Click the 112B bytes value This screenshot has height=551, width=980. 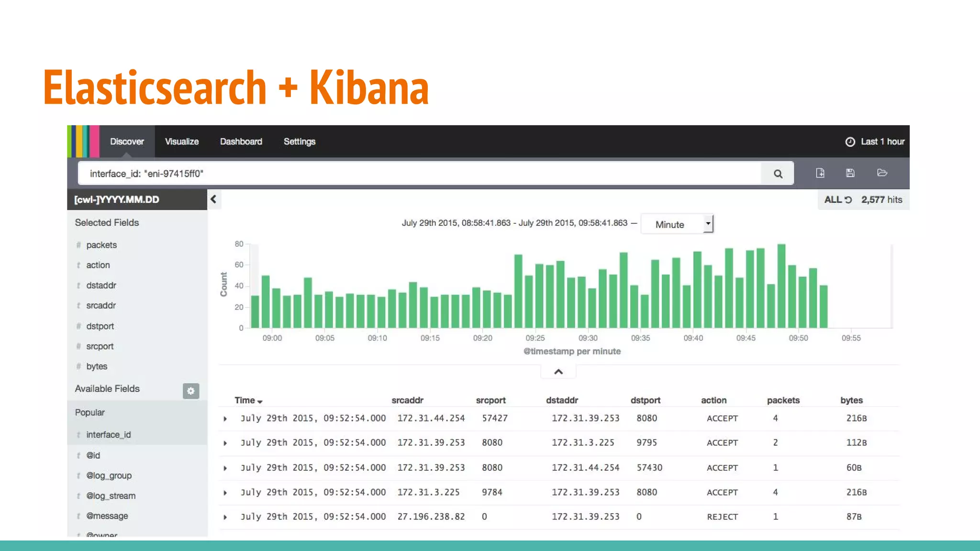coord(857,443)
